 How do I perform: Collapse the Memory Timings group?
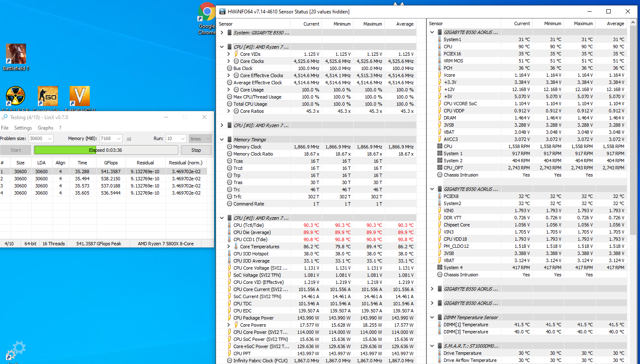[222, 140]
